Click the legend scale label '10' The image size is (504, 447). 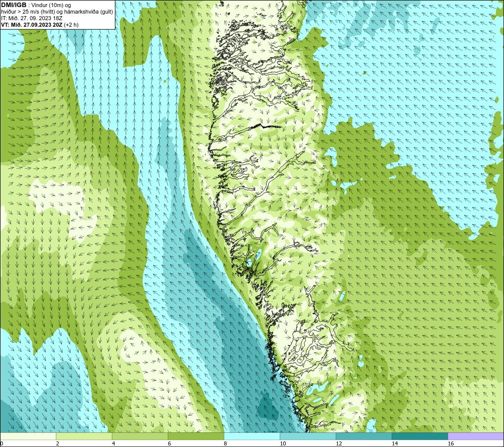pyautogui.click(x=283, y=443)
